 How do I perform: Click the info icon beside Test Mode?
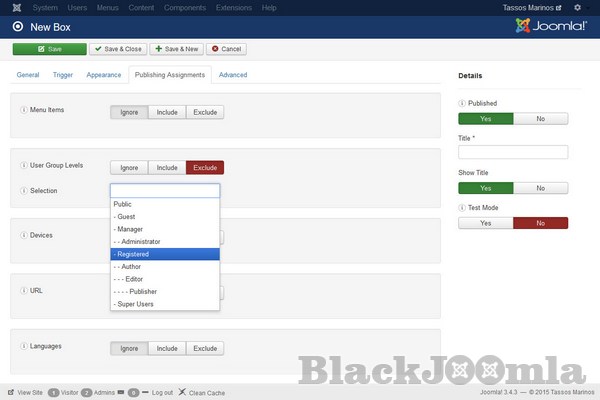(x=462, y=207)
